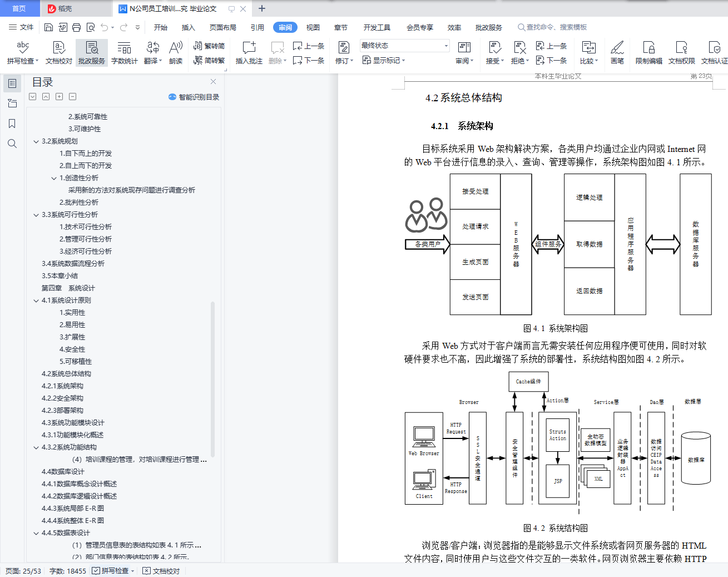Viewport: 728px width, 577px height.
Task: Reject changes (拒绝)
Action: (x=520, y=53)
